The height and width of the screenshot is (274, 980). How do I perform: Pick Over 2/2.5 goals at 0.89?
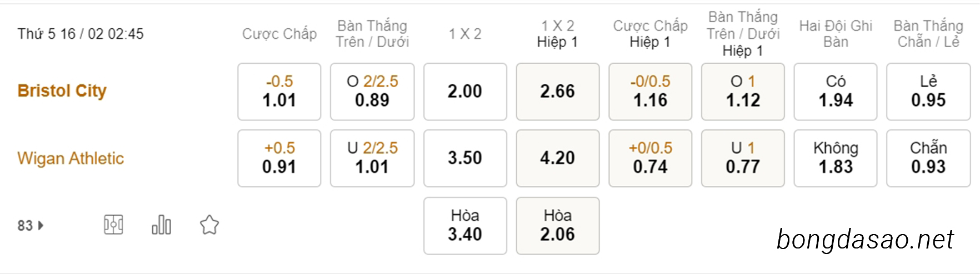pyautogui.click(x=372, y=92)
